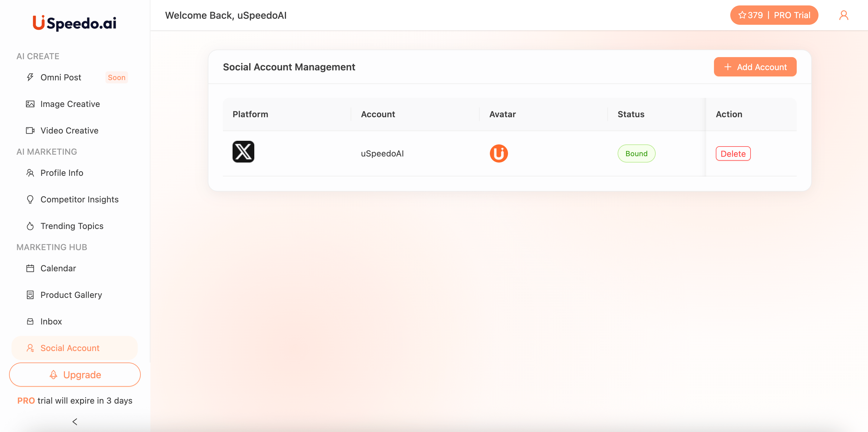
Task: Click the Social Account sidebar icon
Action: tap(31, 348)
